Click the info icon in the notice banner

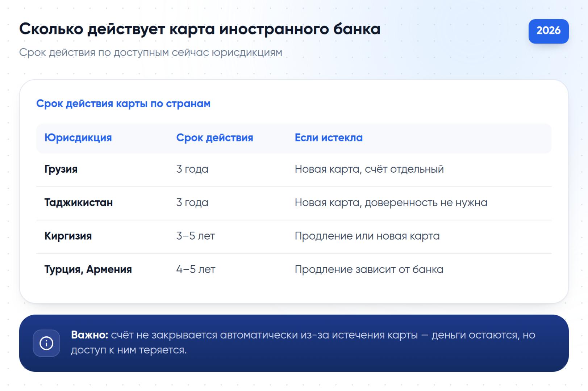pos(46,343)
